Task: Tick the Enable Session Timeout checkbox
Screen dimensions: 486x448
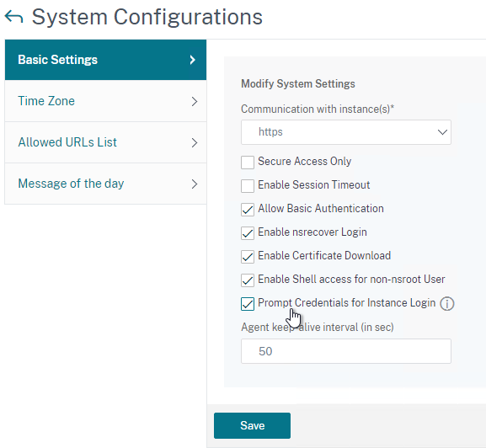Action: point(248,186)
